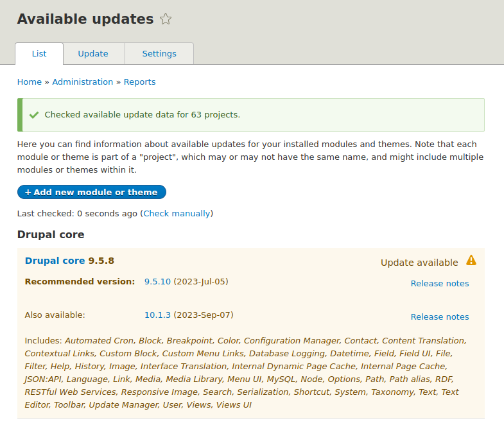The image size is (504, 425).
Task: View Release notes for 9.5.10
Action: (440, 284)
